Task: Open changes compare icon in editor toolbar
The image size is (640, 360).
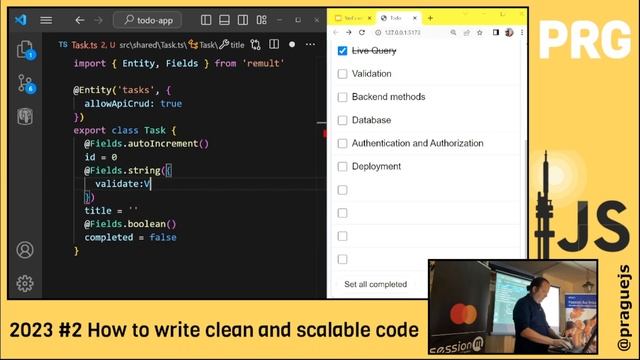Action: tap(256, 44)
